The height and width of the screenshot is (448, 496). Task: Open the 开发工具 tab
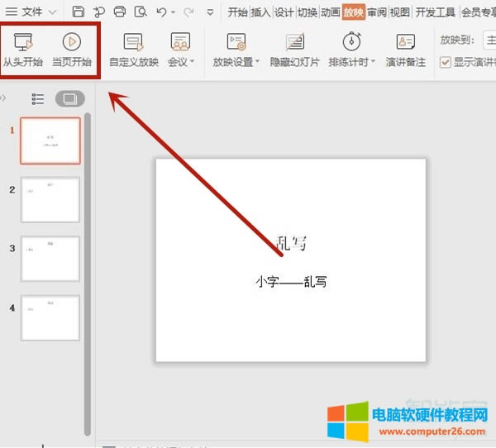click(x=434, y=12)
